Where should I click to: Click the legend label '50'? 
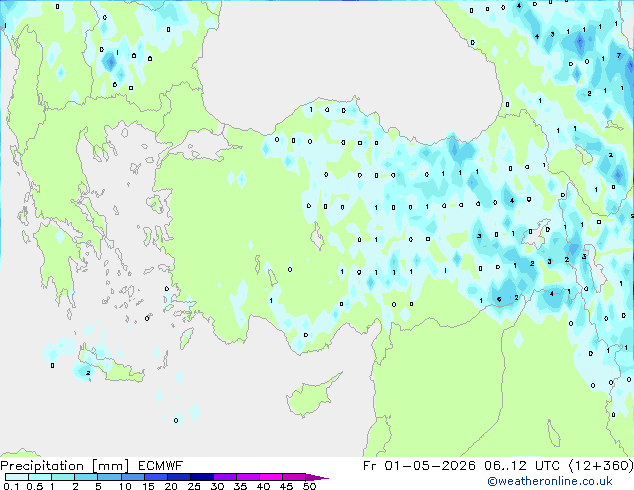click(x=309, y=486)
